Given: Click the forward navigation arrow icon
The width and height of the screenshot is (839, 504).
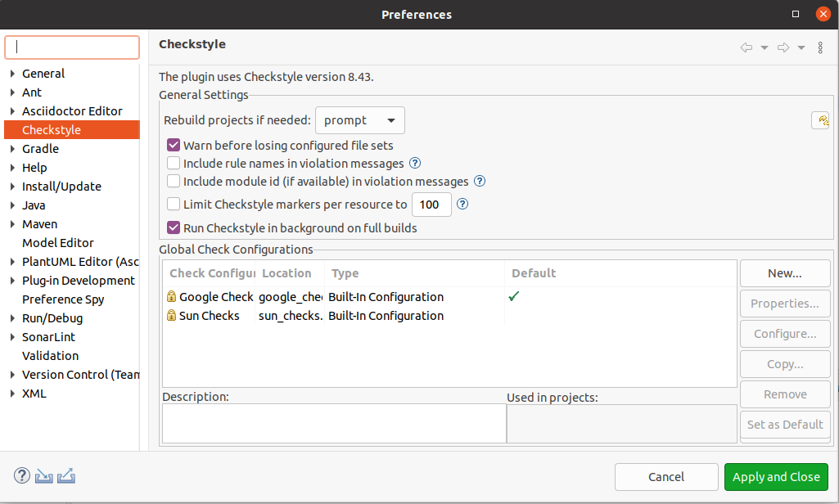Looking at the screenshot, I should 783,47.
